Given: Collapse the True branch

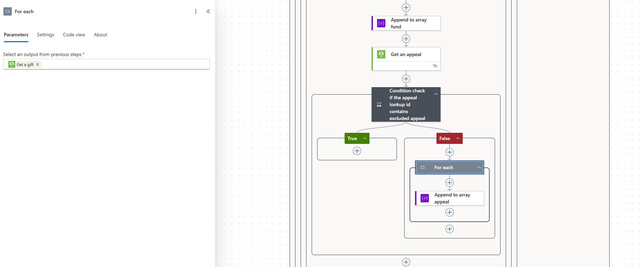Looking at the screenshot, I should pos(365,138).
